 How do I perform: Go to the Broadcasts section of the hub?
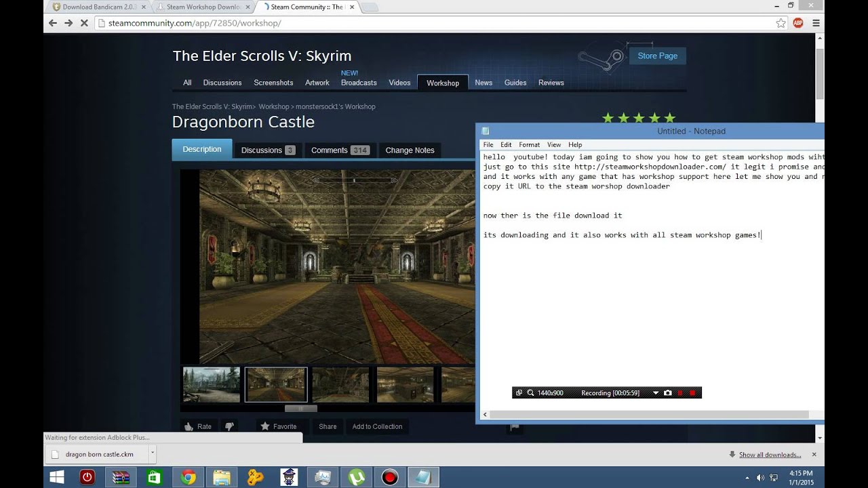(359, 83)
